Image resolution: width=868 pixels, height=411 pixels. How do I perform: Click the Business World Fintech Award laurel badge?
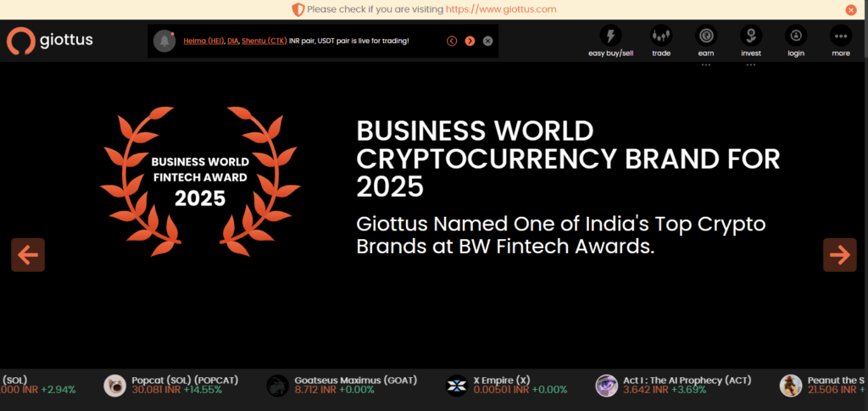(200, 181)
